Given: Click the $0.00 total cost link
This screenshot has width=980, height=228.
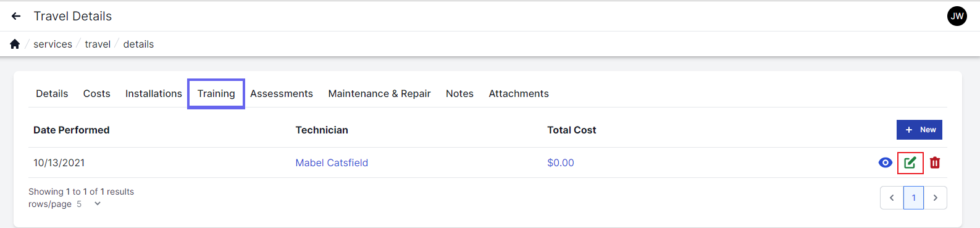Looking at the screenshot, I should tap(561, 163).
